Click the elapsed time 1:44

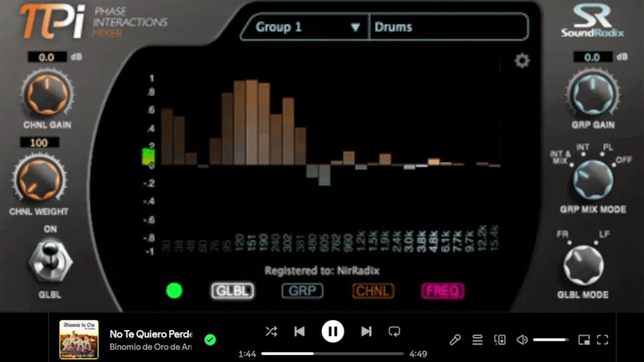(247, 354)
